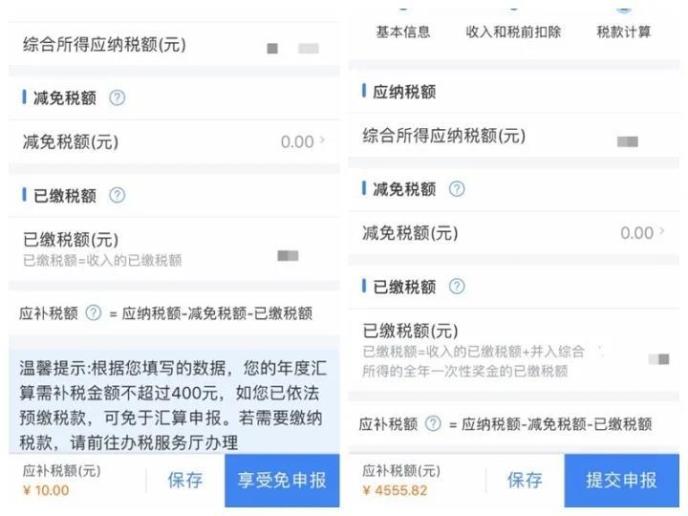Tap the 温馨提示 notice text
Screen dimensions: 688x516
pos(173,405)
